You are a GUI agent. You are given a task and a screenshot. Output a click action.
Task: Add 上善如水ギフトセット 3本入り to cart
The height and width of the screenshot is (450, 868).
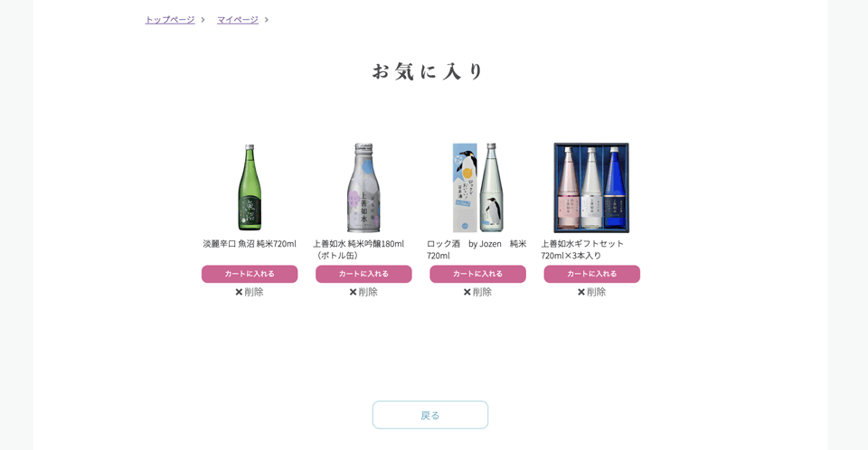pyautogui.click(x=591, y=274)
